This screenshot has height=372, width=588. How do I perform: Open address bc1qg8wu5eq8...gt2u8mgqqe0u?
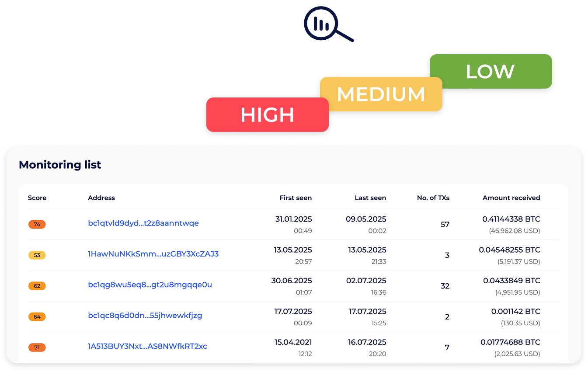150,285
